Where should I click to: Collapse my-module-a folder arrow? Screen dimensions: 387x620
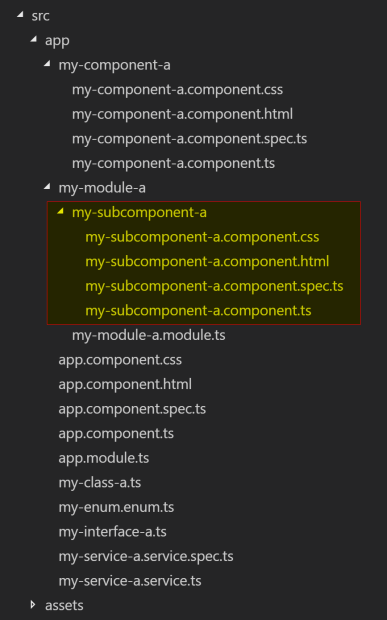click(x=47, y=187)
